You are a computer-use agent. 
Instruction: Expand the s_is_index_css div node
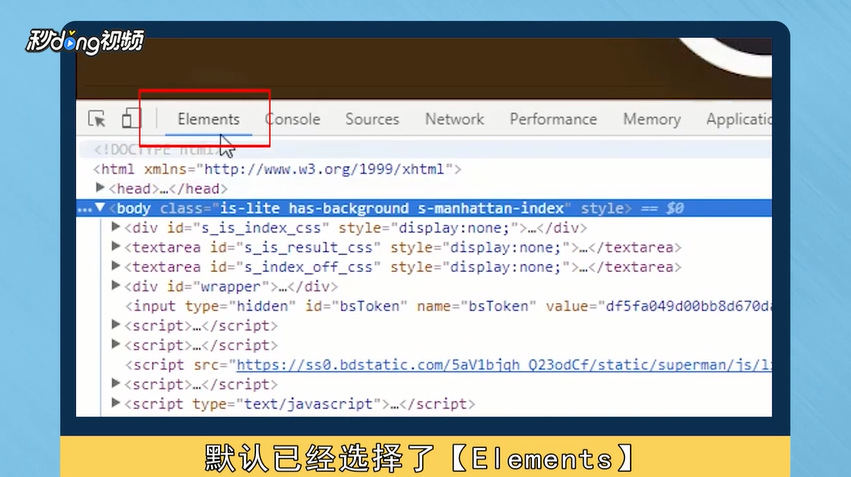(x=116, y=227)
